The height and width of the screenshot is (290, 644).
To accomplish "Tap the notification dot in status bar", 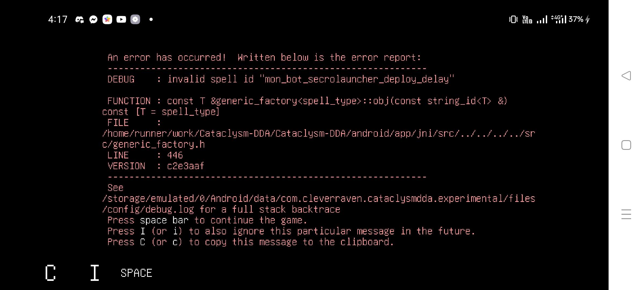I will tap(151, 19).
